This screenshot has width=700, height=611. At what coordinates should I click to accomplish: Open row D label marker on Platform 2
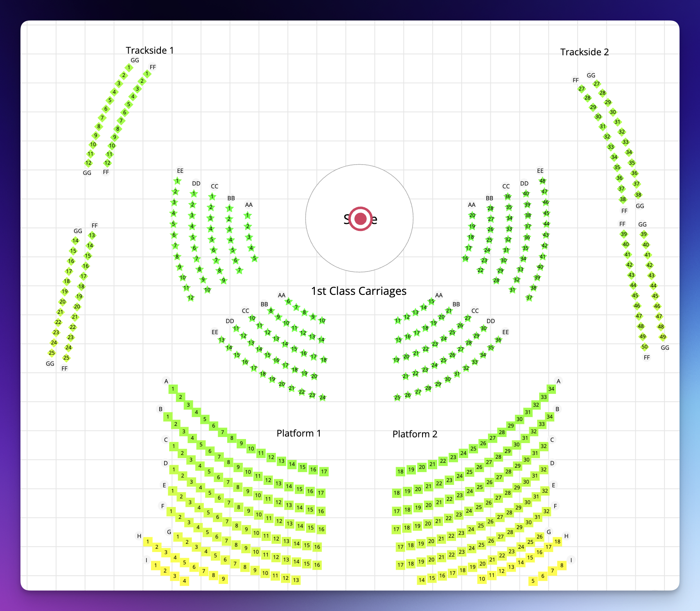(553, 463)
